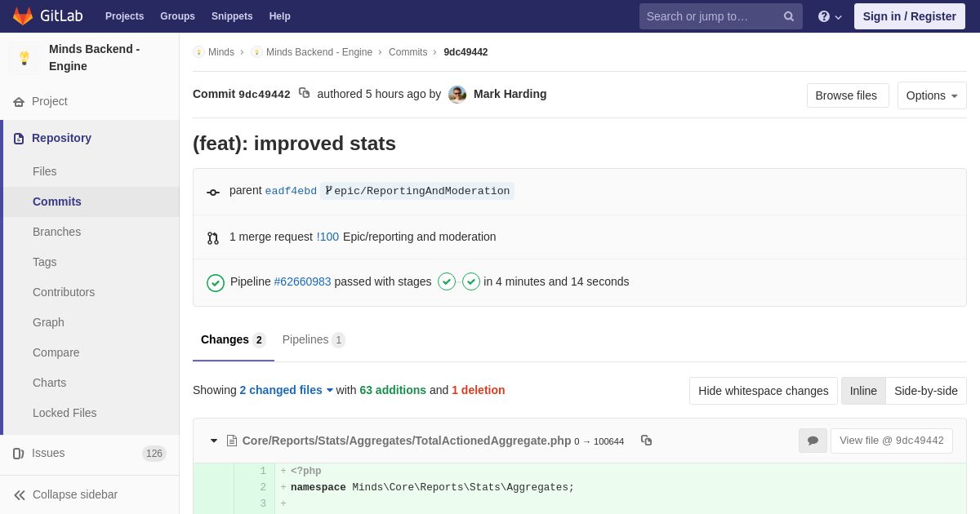Click Mark Harding's avatar
This screenshot has height=514, width=980.
click(457, 95)
